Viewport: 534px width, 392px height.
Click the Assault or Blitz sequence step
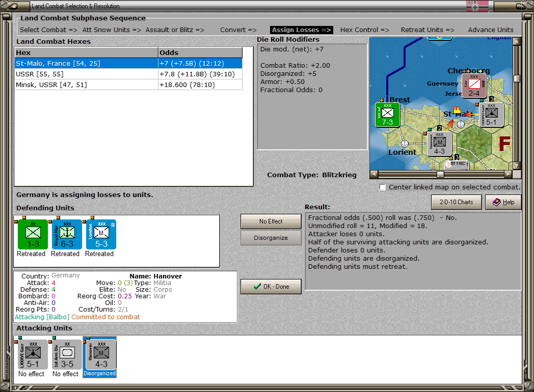coord(175,30)
